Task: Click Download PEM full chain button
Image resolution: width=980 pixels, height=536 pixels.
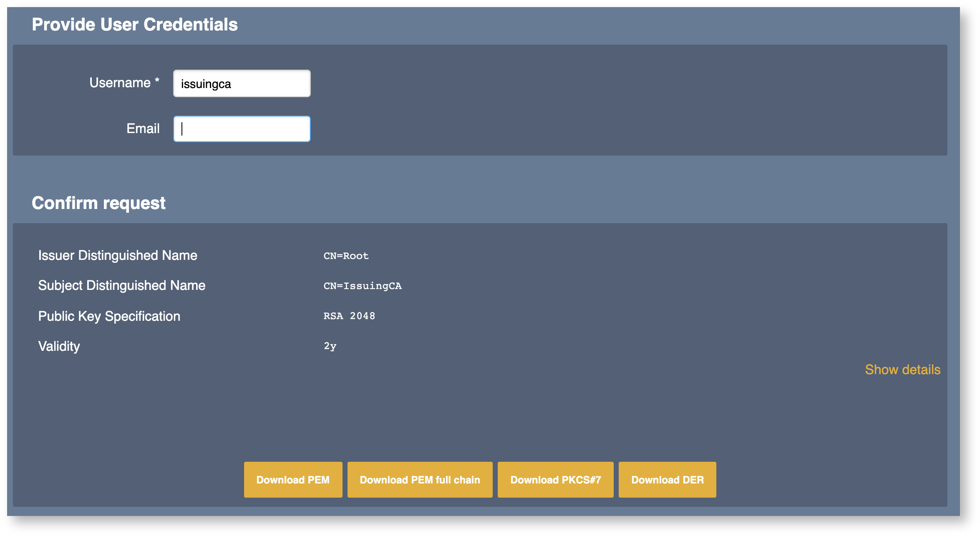Action: click(x=419, y=480)
